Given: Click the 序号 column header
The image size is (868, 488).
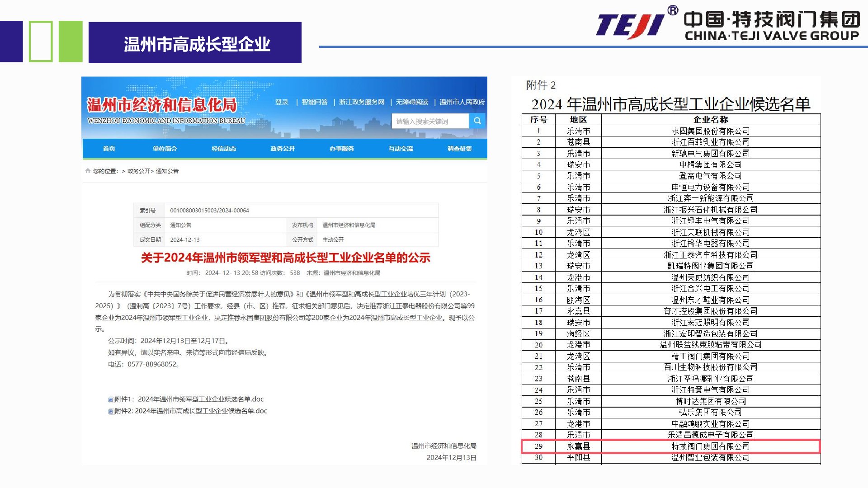Looking at the screenshot, I should [x=538, y=120].
